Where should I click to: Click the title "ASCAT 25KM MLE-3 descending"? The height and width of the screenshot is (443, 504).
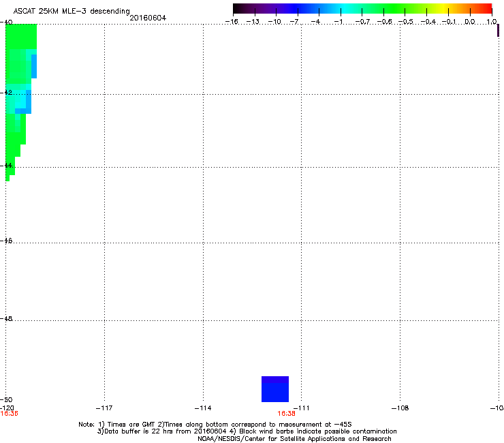tap(72, 12)
